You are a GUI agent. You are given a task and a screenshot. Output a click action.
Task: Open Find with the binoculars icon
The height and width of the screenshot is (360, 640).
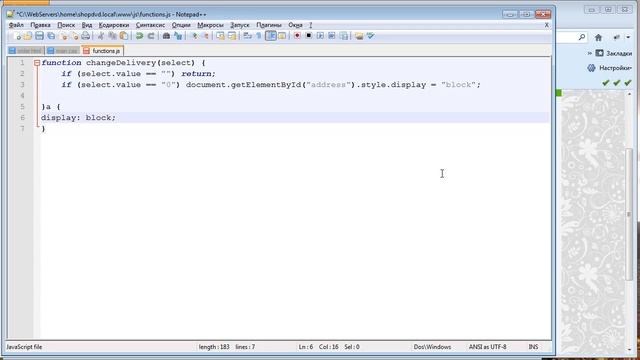point(166,36)
